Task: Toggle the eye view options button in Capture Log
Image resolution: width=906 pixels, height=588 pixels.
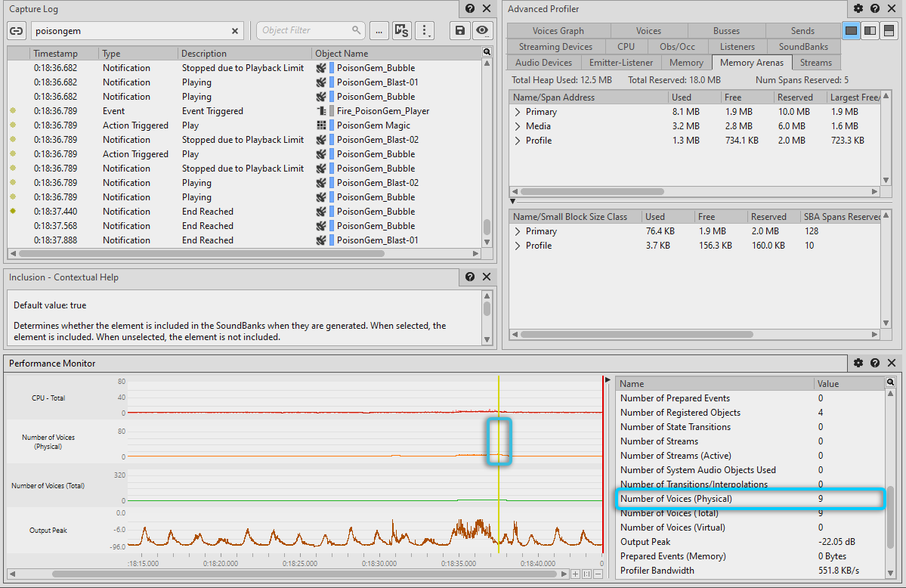Action: 482,31
